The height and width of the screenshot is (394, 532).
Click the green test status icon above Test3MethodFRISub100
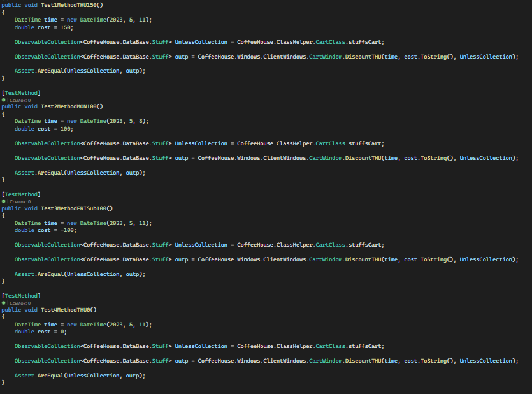click(x=3, y=201)
